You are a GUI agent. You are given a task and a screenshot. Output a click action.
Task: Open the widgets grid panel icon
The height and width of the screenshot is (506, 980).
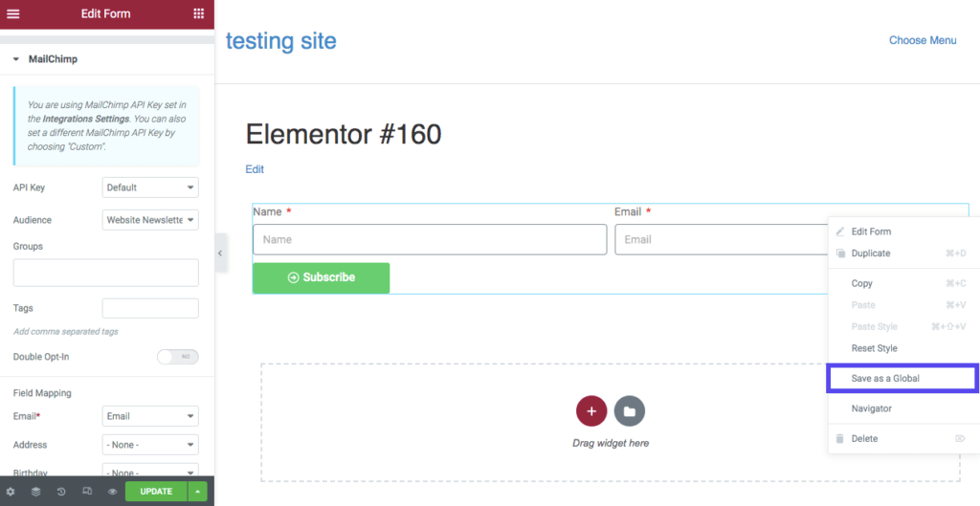pyautogui.click(x=199, y=13)
